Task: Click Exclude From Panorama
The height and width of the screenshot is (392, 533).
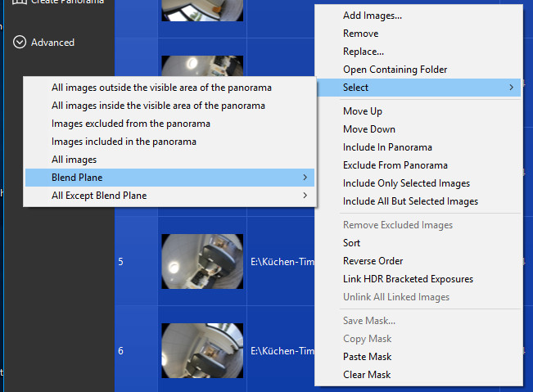Action: pyautogui.click(x=395, y=165)
